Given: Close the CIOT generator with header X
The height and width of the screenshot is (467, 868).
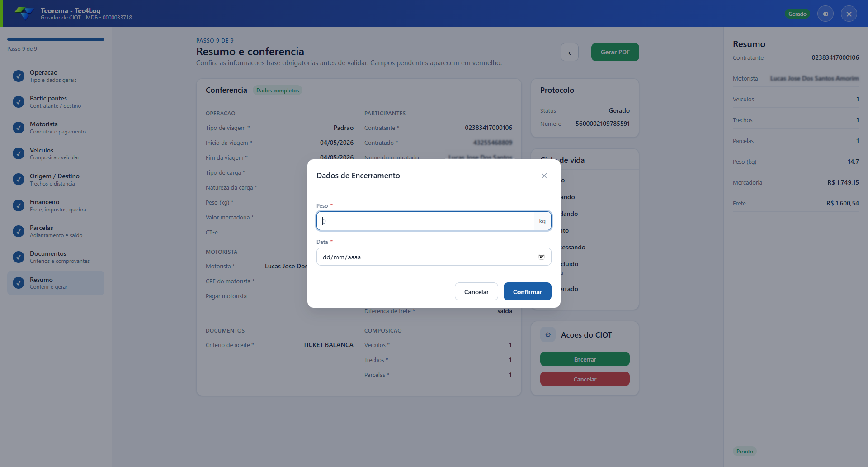Looking at the screenshot, I should (x=849, y=14).
